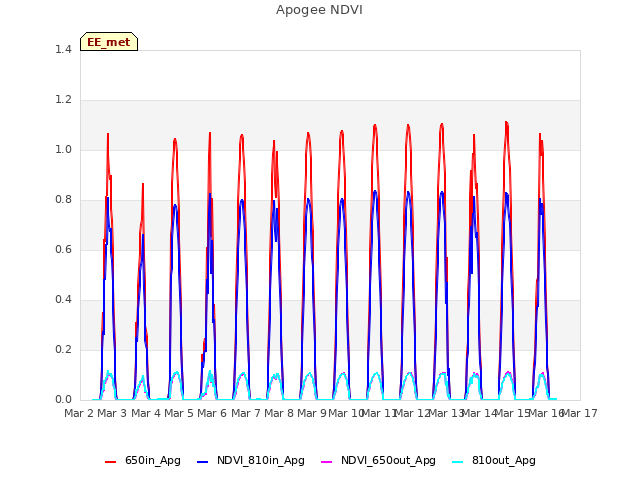Click the cyan 810out_Apg legend swatch

458,462
